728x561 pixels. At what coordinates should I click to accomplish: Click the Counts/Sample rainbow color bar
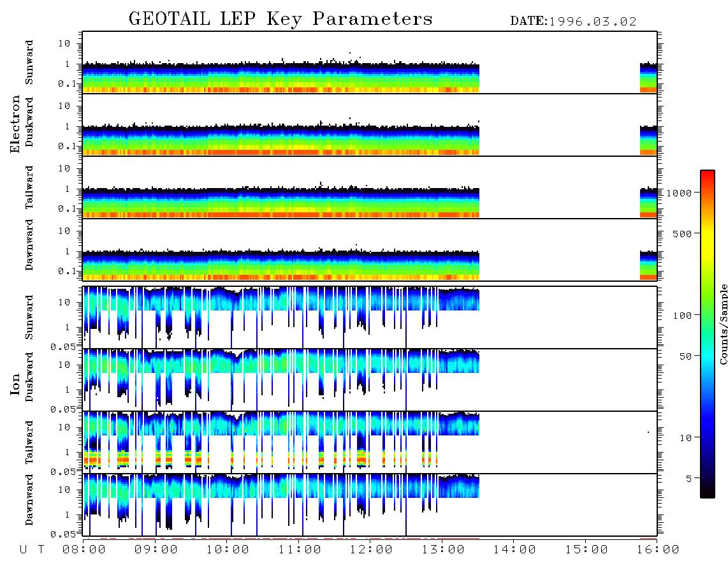tap(707, 334)
